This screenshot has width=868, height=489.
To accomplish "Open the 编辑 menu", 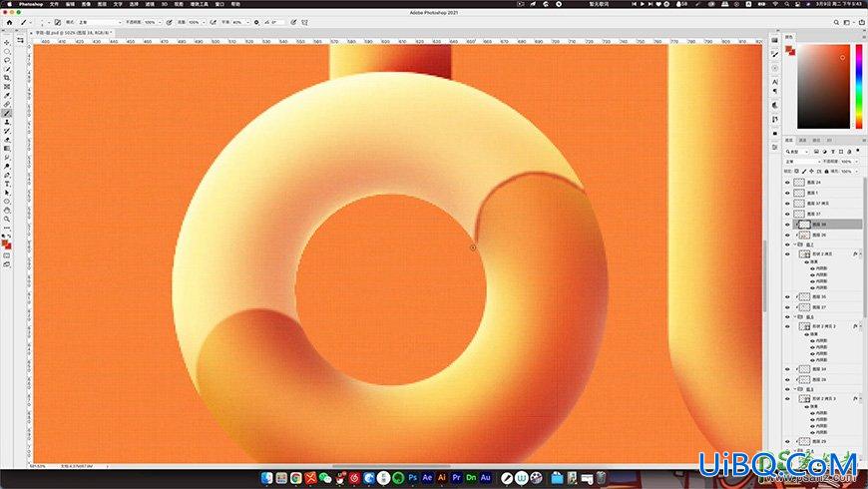I will tap(70, 4).
